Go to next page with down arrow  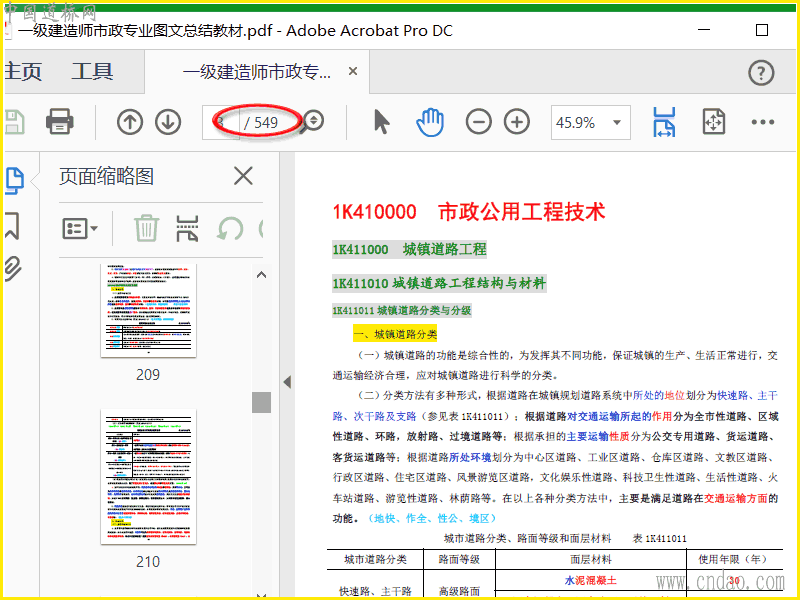coord(168,122)
